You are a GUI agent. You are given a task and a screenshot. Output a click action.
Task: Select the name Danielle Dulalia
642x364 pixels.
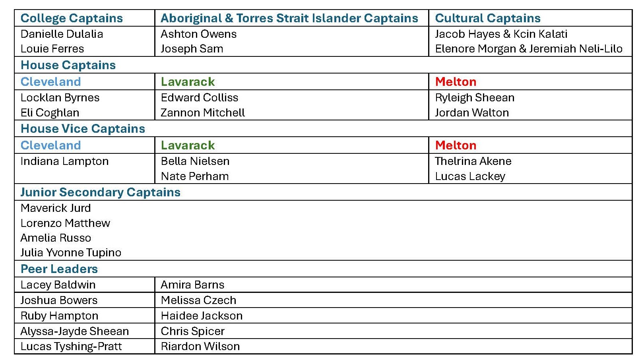tap(62, 34)
